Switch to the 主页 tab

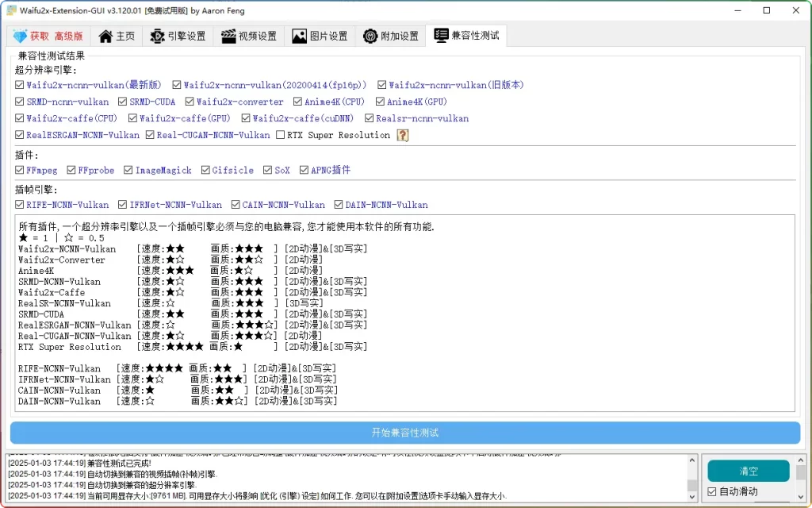point(117,37)
